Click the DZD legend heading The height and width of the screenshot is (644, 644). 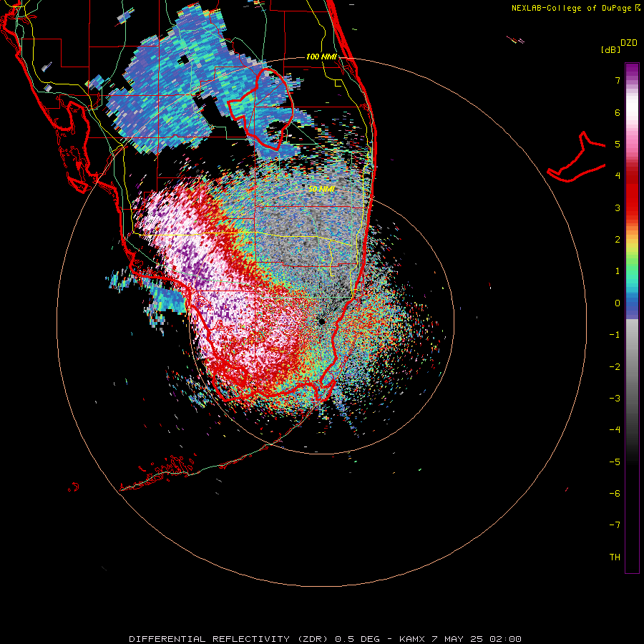click(x=629, y=43)
